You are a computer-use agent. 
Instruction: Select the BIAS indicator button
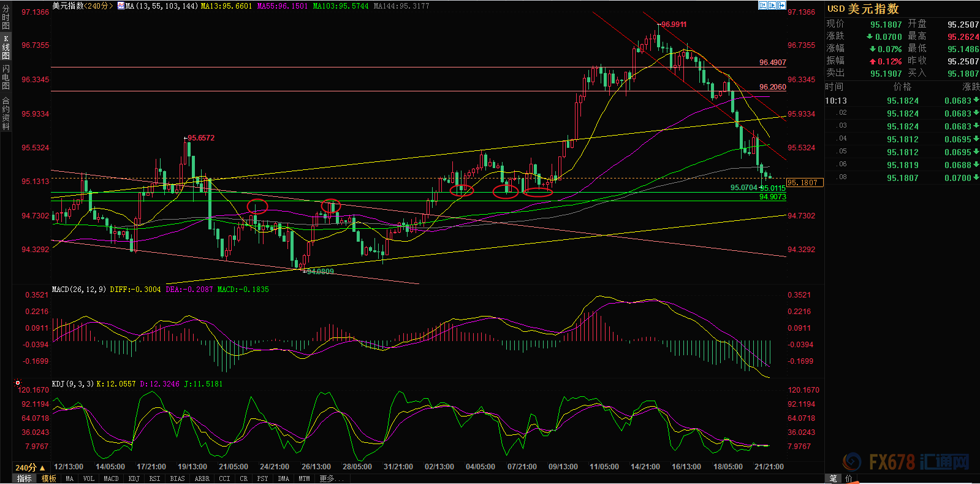tap(177, 478)
